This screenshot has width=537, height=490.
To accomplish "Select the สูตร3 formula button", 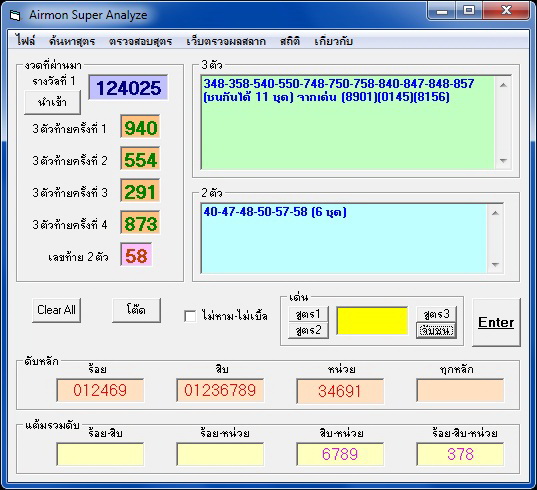I will [436, 314].
